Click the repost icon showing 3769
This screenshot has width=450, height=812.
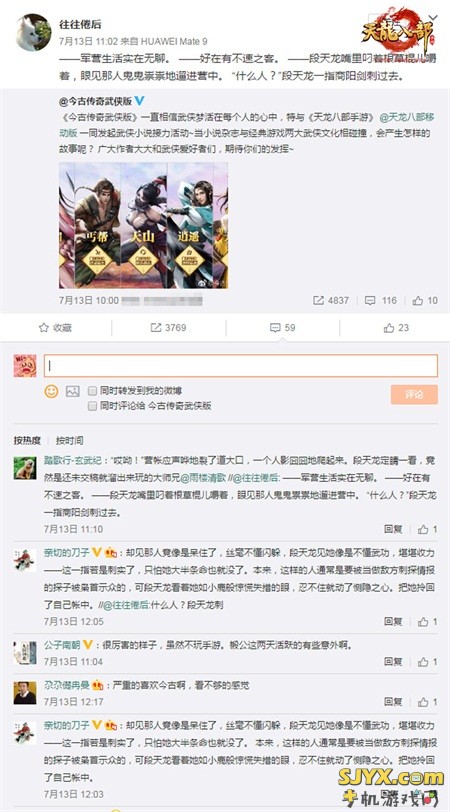[155, 328]
